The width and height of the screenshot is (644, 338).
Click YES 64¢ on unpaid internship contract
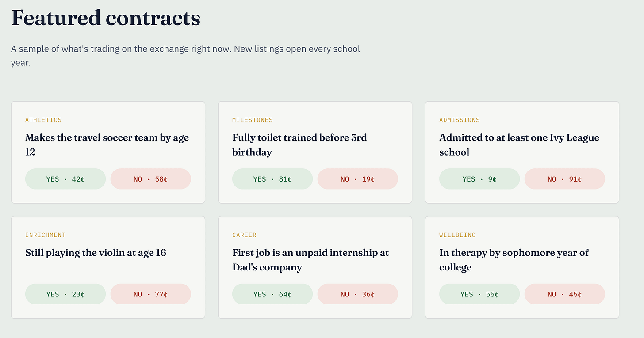(x=272, y=294)
